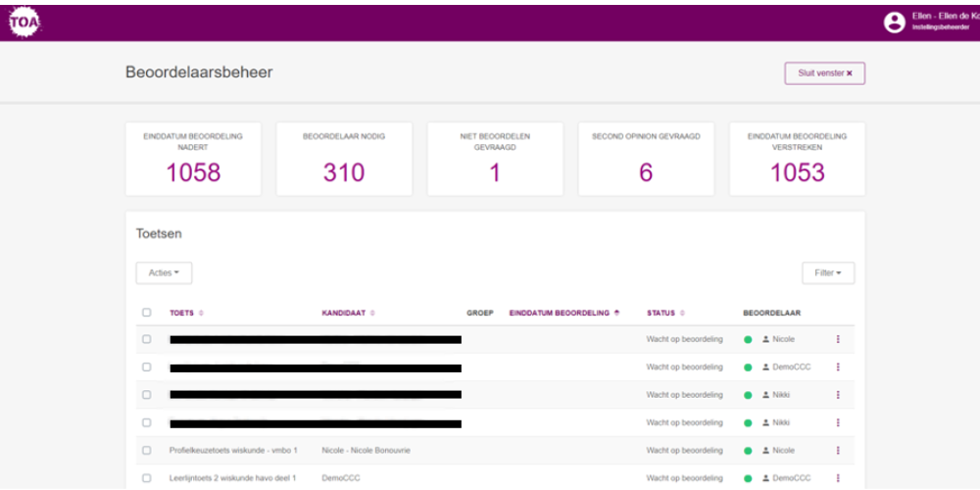Tick the checkbox of the first table row
Image resolution: width=980 pixels, height=490 pixels.
coord(146,339)
